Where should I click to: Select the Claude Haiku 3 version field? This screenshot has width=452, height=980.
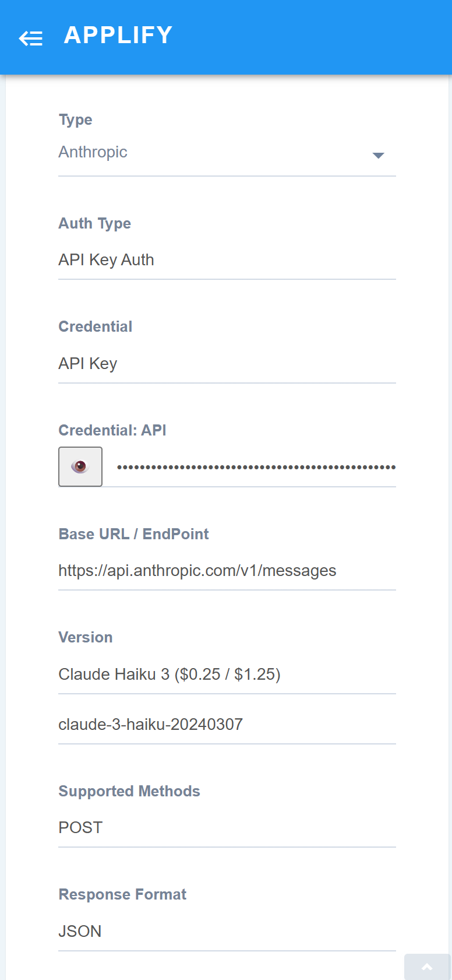pyautogui.click(x=227, y=675)
